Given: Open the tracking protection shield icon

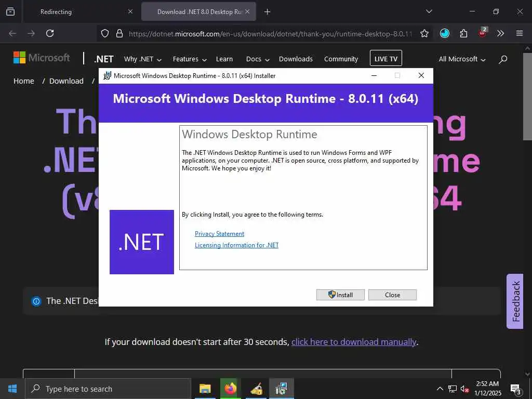Looking at the screenshot, I should click(x=105, y=33).
